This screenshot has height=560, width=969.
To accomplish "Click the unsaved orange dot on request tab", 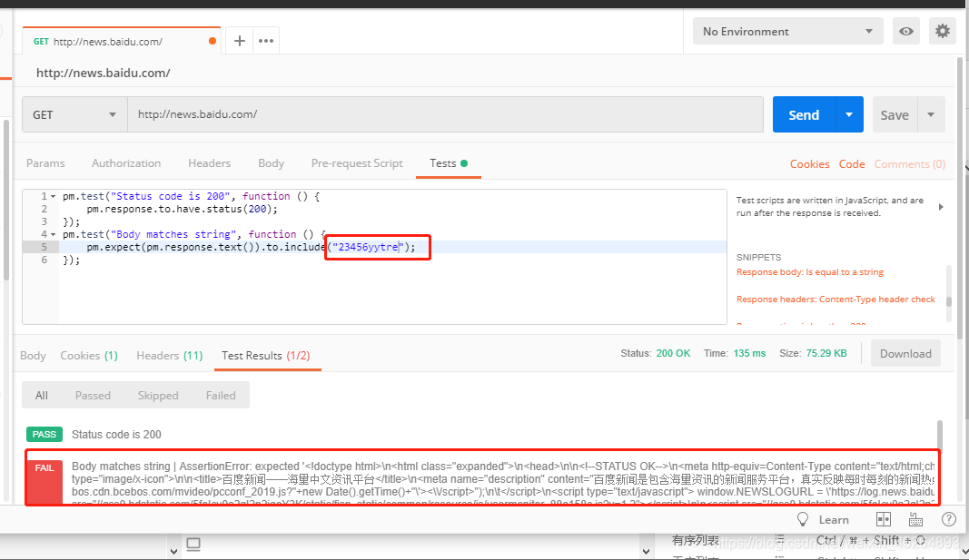I will (x=213, y=42).
